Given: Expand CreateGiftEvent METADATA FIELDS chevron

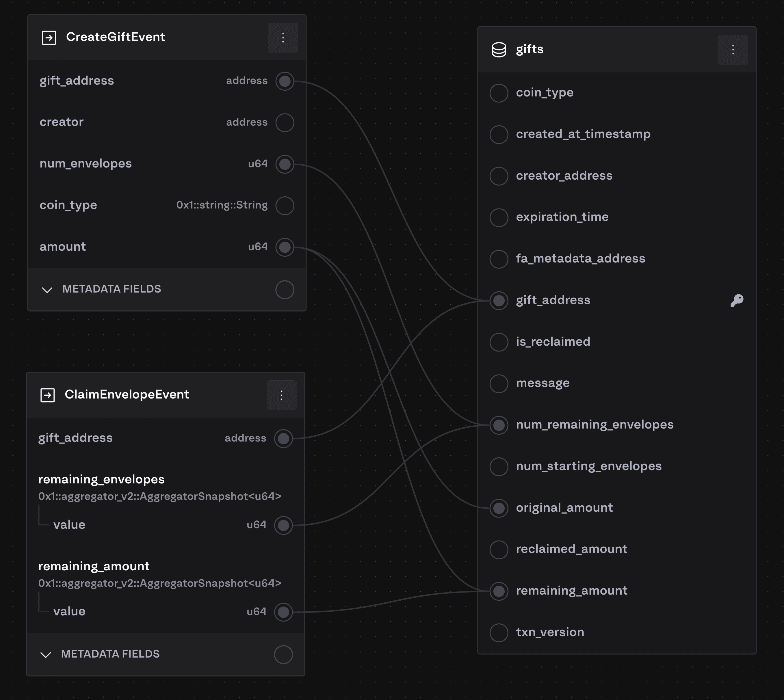Looking at the screenshot, I should pyautogui.click(x=47, y=290).
